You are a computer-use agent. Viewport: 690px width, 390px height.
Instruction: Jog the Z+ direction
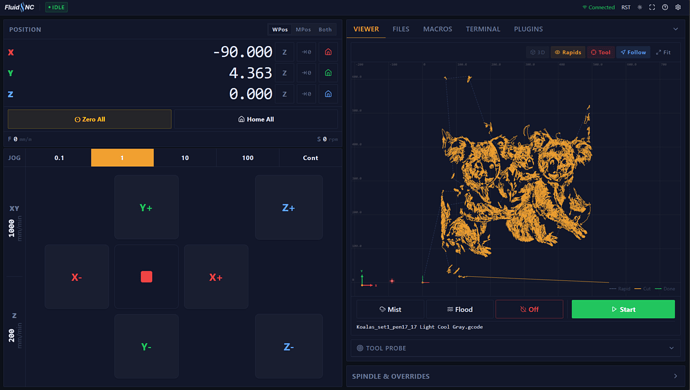(289, 207)
